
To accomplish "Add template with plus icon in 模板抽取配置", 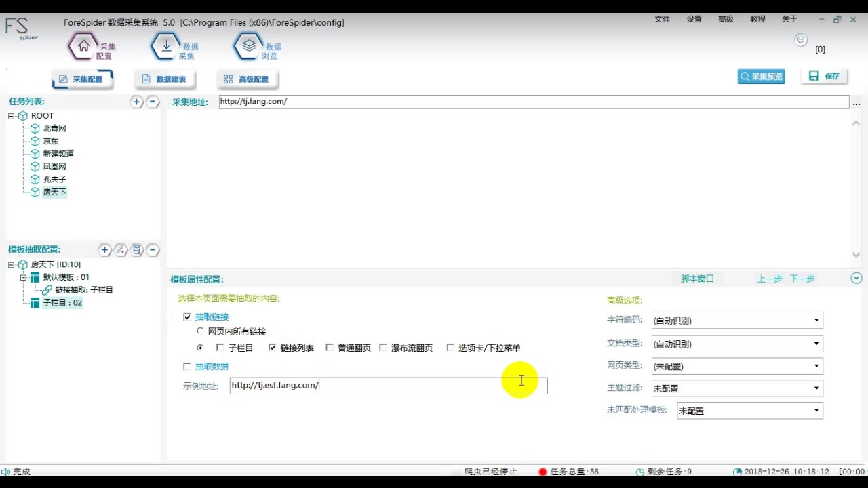I will click(104, 250).
